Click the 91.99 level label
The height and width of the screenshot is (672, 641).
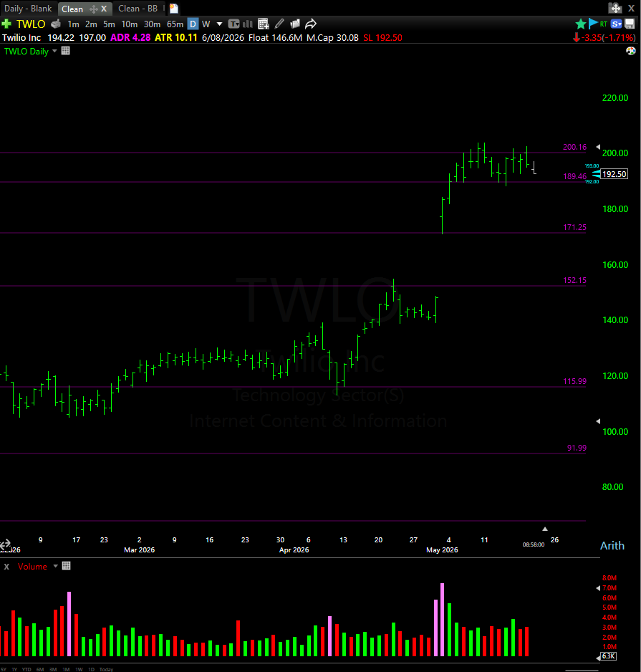577,448
